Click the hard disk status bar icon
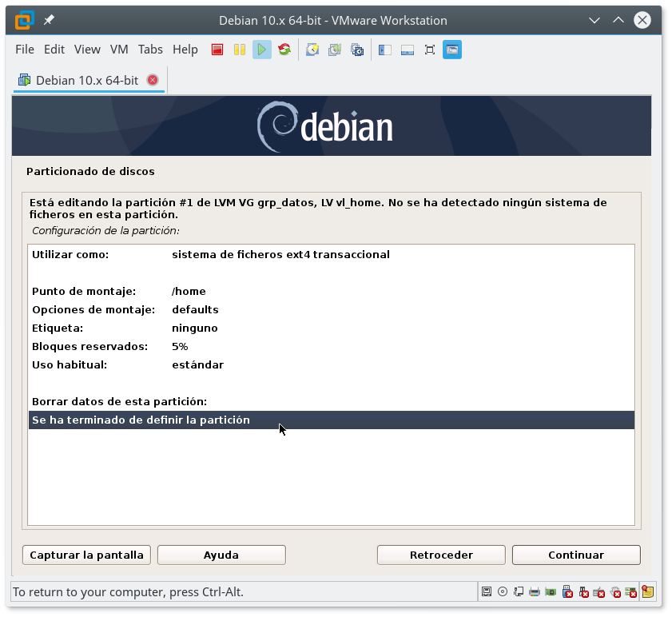The width and height of the screenshot is (672, 617). click(x=487, y=591)
